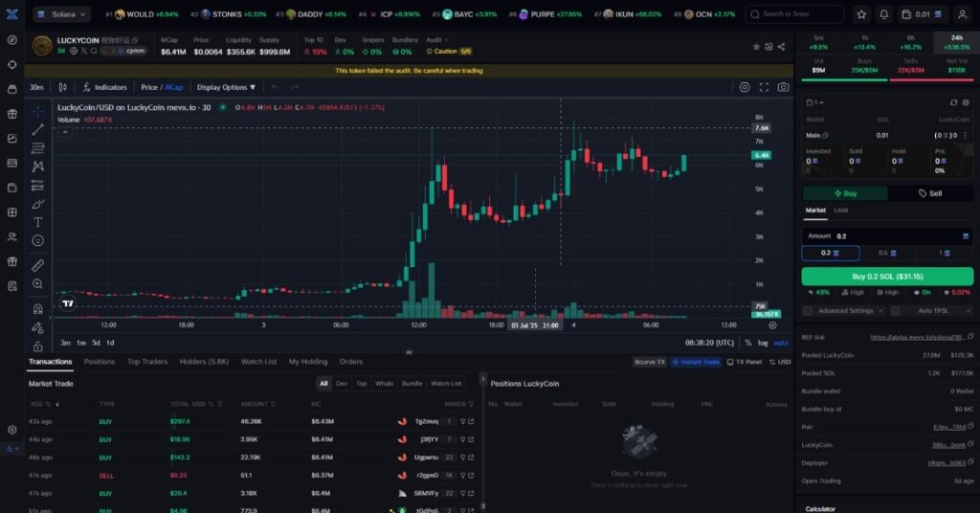This screenshot has width=980, height=513.
Task: Collapse the positions panel arrow
Action: 482,379
